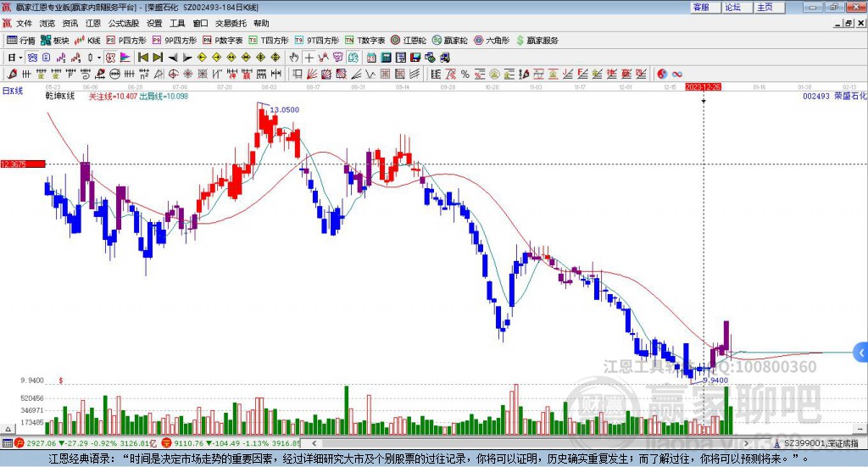Open the T数字表 table
The image size is (868, 467).
[364, 41]
